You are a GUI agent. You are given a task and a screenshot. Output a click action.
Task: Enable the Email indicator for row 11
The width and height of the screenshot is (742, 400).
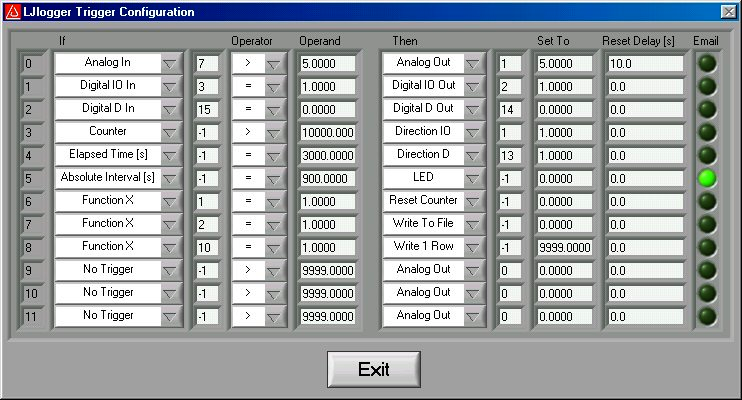tap(708, 316)
